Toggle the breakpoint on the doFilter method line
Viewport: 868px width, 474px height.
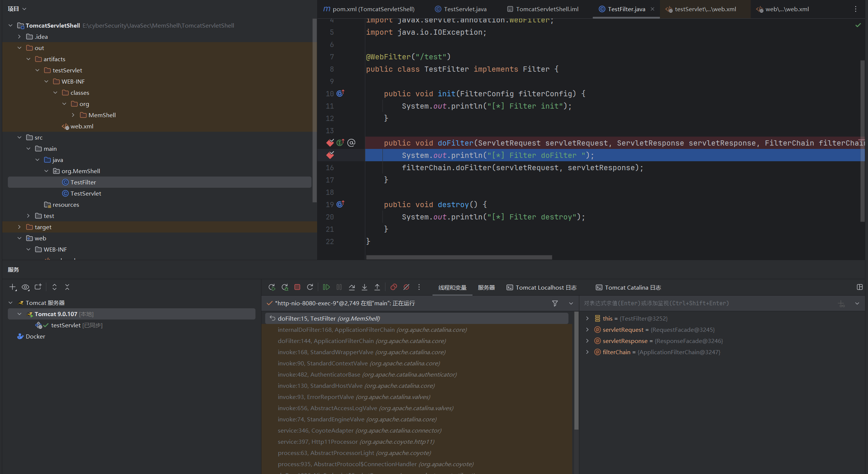point(330,143)
